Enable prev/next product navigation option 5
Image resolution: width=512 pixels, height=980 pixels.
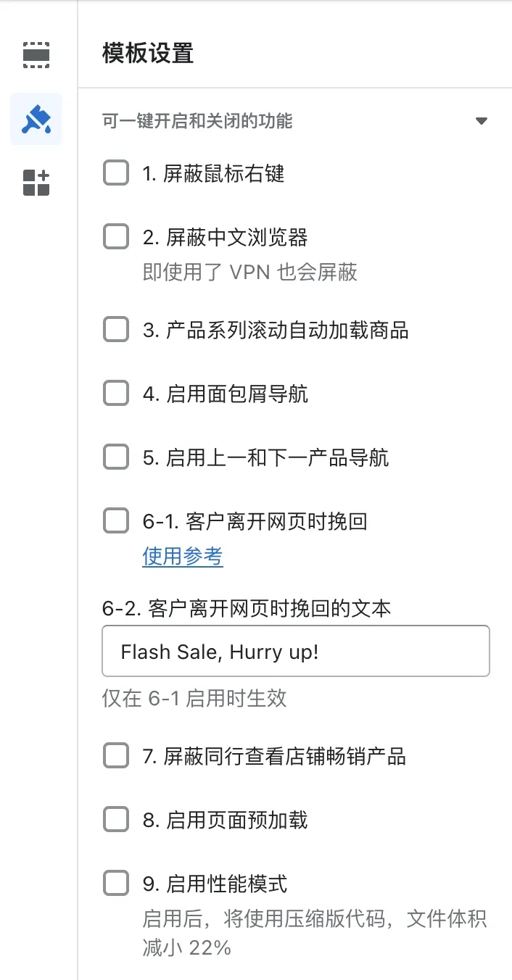pyautogui.click(x=115, y=457)
